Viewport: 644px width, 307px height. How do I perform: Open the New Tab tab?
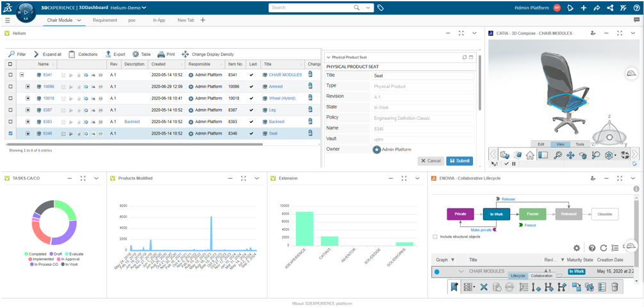pyautogui.click(x=186, y=20)
